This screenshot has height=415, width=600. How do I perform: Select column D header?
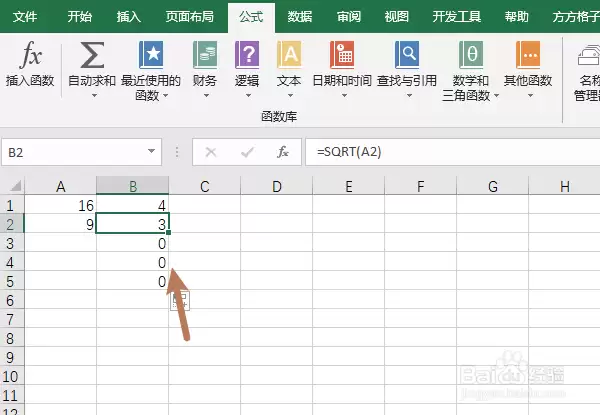tap(277, 186)
